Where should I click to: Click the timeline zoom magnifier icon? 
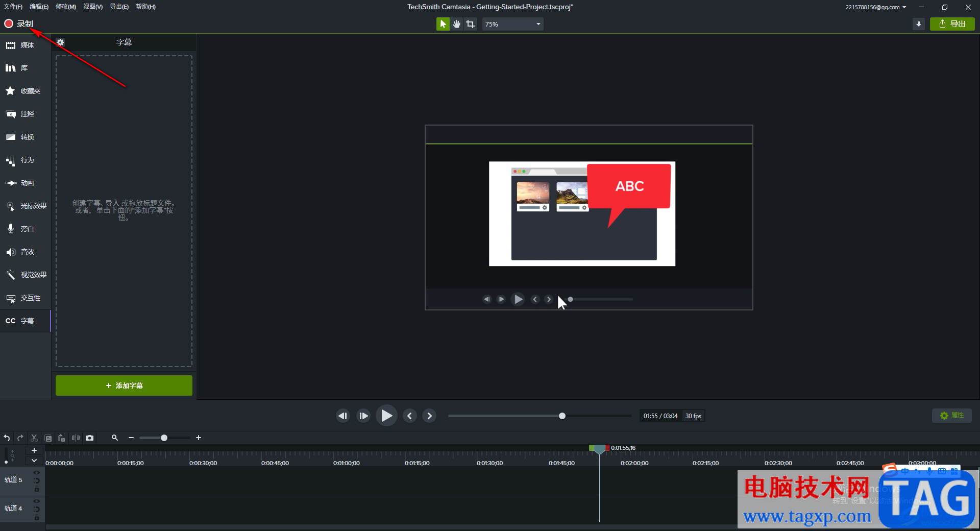click(115, 438)
